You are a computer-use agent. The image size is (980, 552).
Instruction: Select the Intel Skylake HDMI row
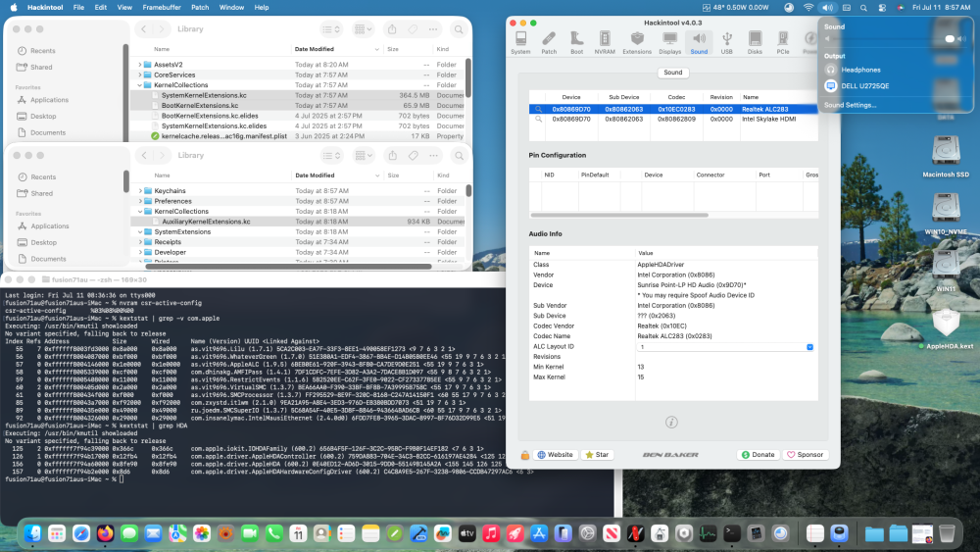[x=673, y=119]
